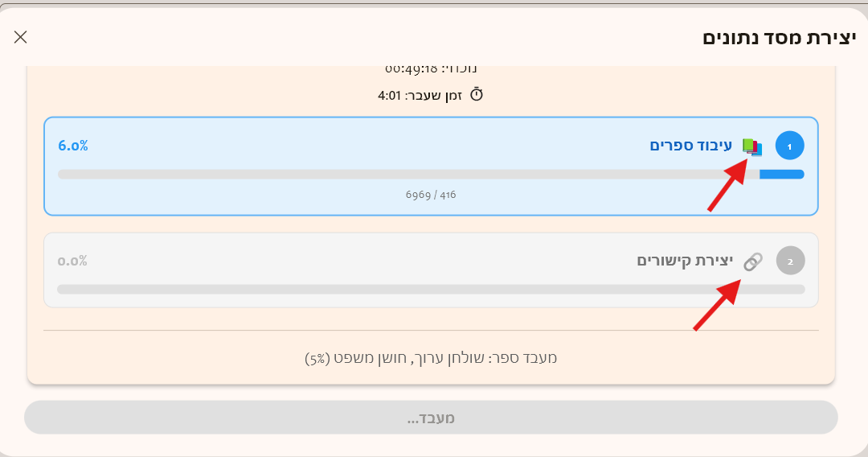Click the colorful books icon
868x457 pixels.
tap(751, 146)
